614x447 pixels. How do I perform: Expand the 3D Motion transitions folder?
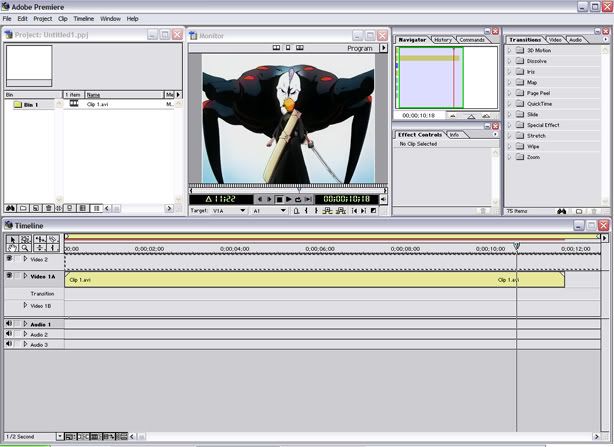pyautogui.click(x=509, y=50)
